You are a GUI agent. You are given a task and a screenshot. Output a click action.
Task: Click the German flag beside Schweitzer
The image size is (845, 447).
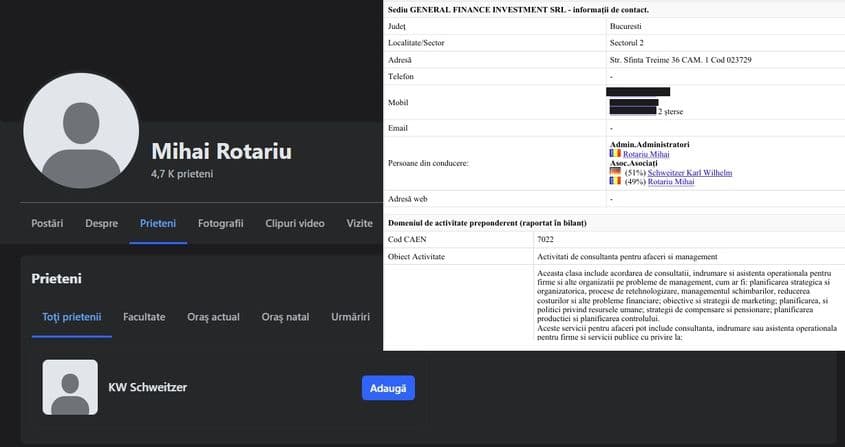click(x=615, y=171)
